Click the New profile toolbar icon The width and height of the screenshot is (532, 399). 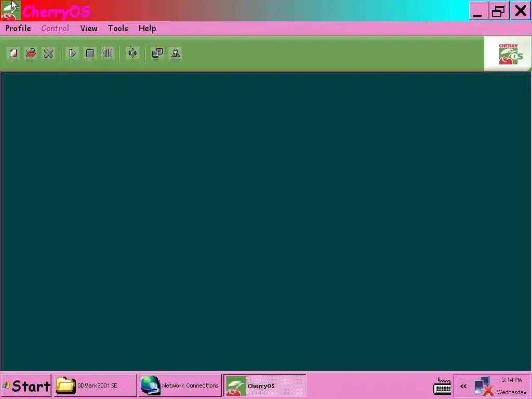pyautogui.click(x=13, y=54)
